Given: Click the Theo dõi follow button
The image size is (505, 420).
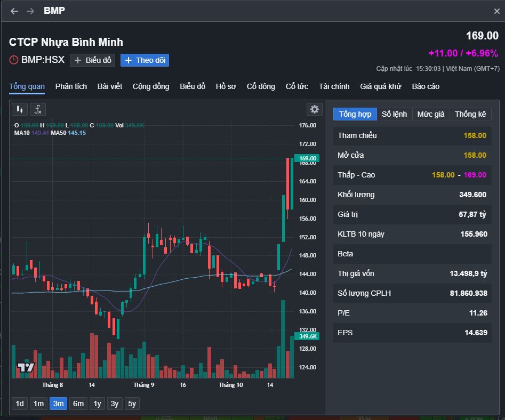Looking at the screenshot, I should click(x=145, y=60).
